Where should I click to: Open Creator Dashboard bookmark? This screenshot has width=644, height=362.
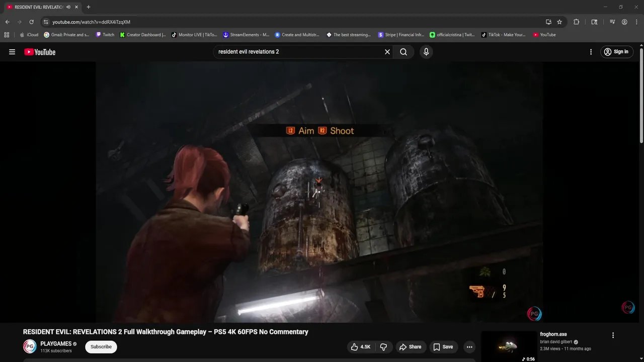click(x=143, y=35)
